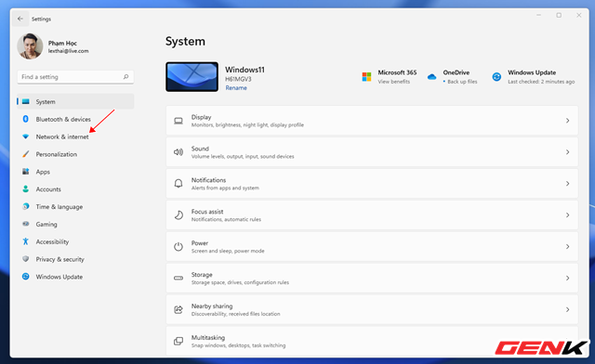Viewport: 595px width, 364px height.
Task: Click the "Alerts from apps and system" text
Action: [225, 188]
